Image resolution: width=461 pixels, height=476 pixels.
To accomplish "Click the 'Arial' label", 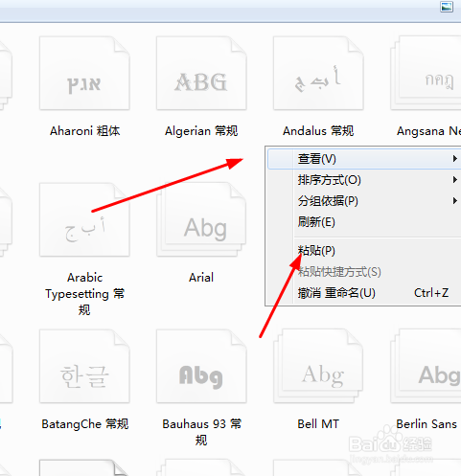I will pyautogui.click(x=201, y=278).
